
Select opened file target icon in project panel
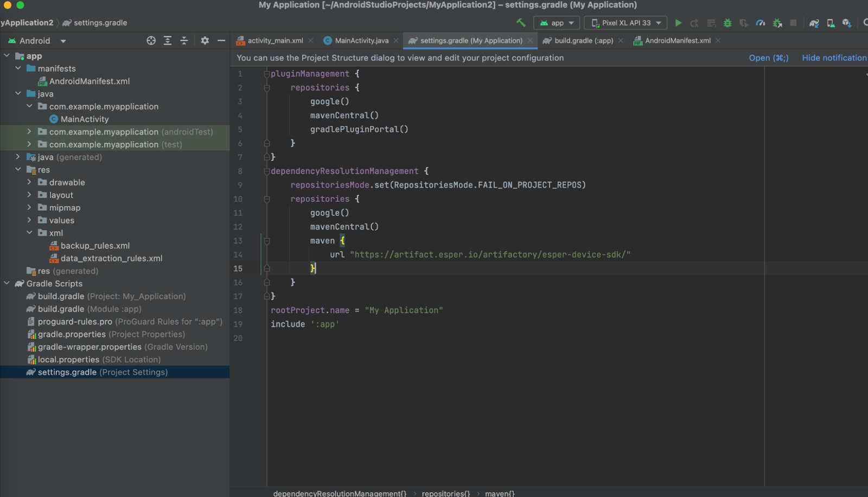click(151, 41)
